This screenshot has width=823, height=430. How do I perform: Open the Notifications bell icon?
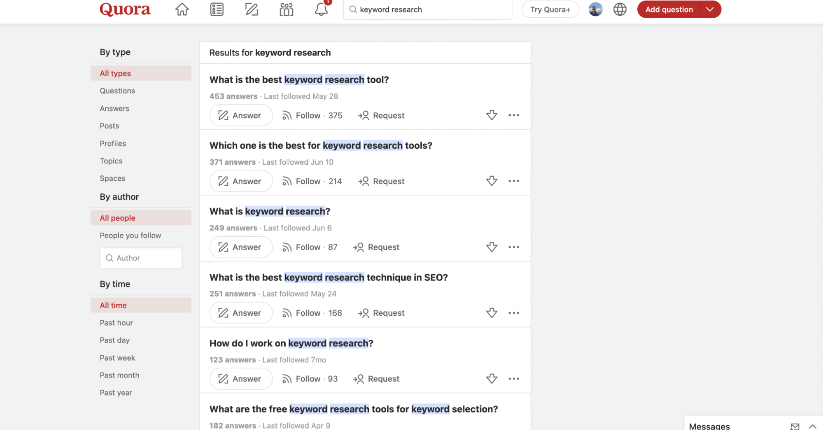[x=321, y=10]
